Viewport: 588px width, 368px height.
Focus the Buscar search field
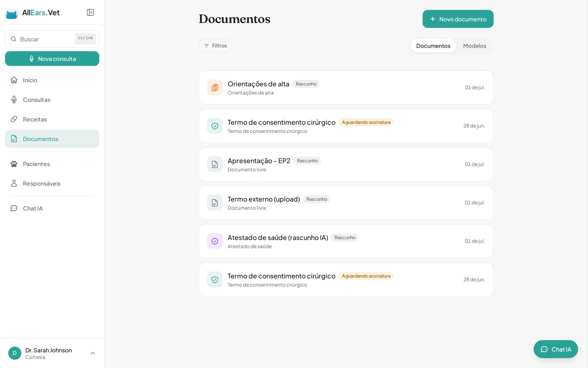(52, 39)
